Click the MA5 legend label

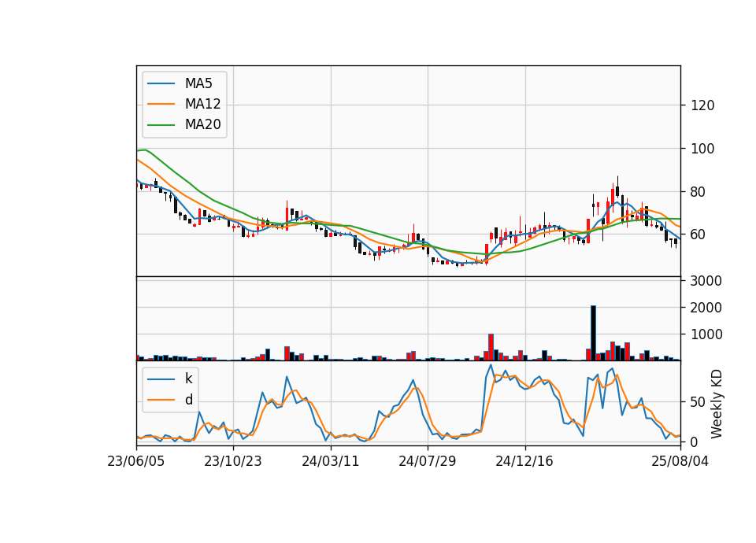tap(198, 83)
